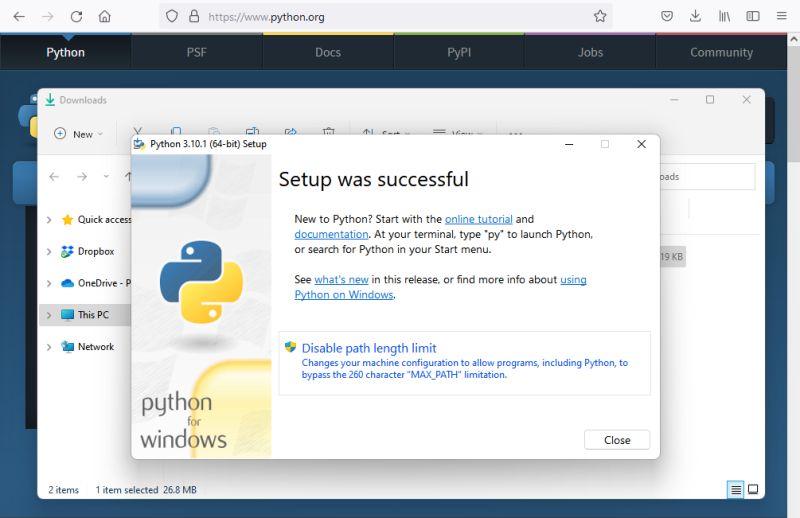Open the online tutorial link
This screenshot has height=518, width=800.
[x=479, y=219]
